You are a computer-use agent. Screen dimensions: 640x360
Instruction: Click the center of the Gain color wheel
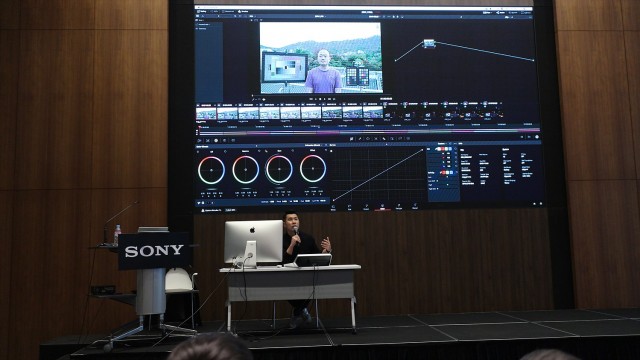click(x=313, y=168)
